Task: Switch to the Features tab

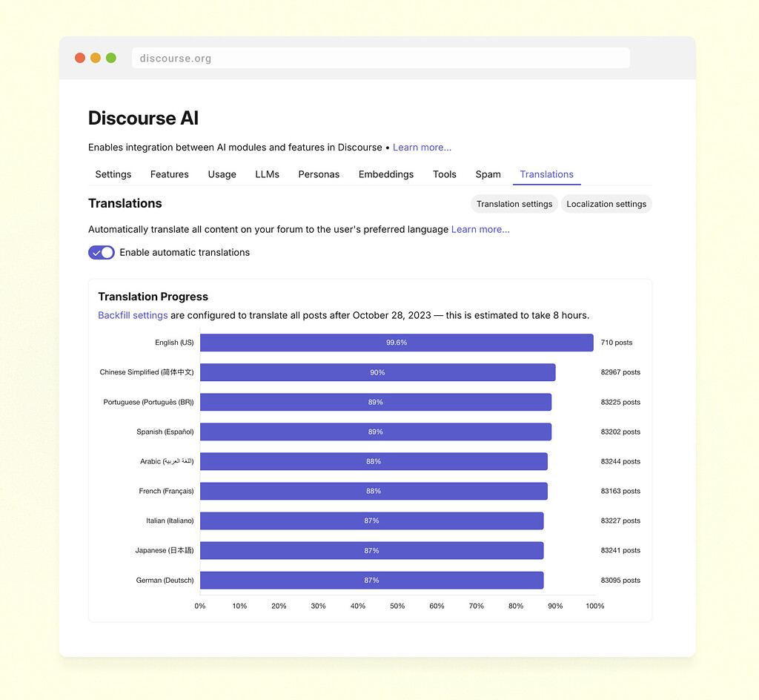Action: coord(169,175)
